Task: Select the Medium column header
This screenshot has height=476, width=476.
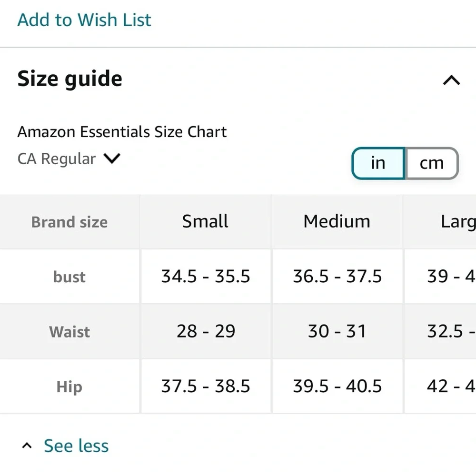Action: tap(337, 221)
